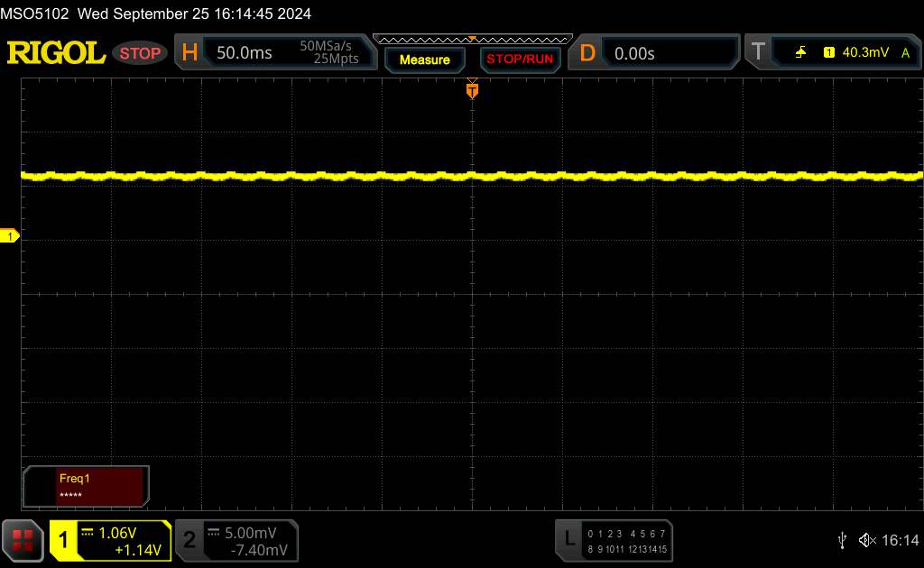924x568 pixels.
Task: Click the RIGOL logo
Action: [56, 53]
